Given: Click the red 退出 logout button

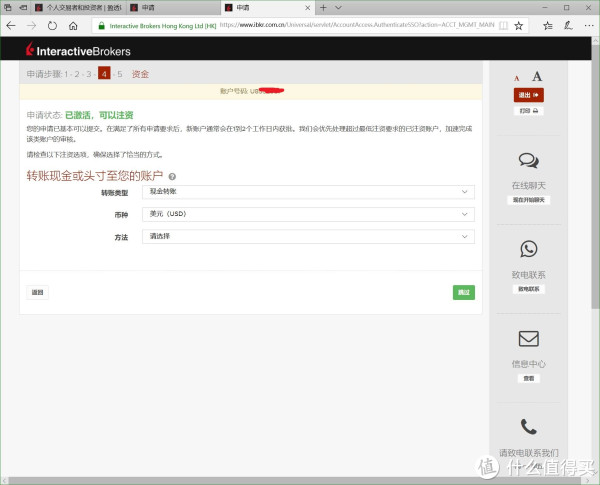Looking at the screenshot, I should pos(528,95).
